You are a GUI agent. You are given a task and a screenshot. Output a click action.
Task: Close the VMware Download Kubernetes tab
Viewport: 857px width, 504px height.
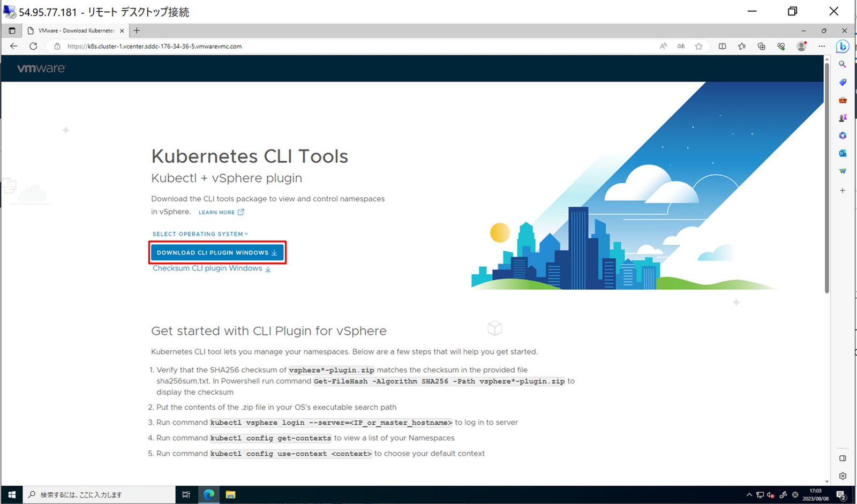click(122, 31)
